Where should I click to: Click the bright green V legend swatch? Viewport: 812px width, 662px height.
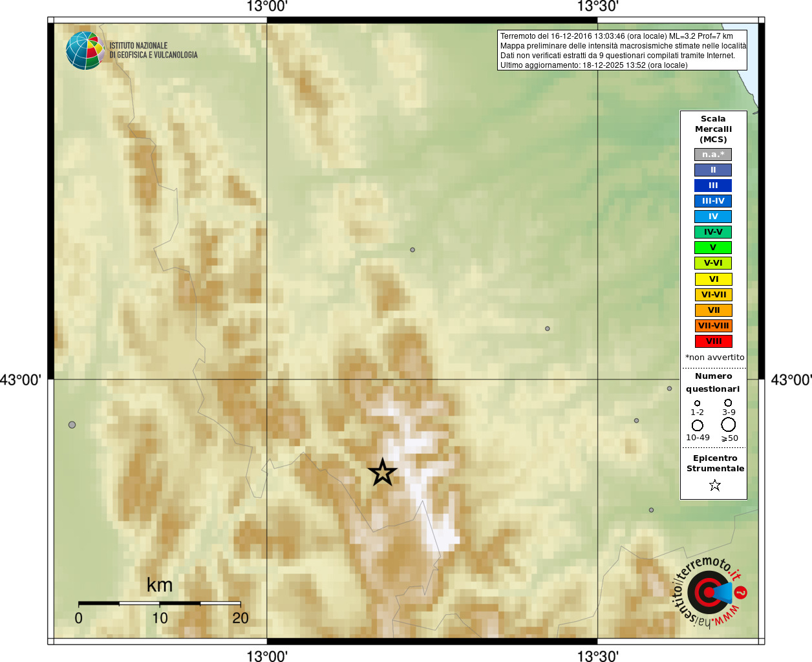click(x=713, y=248)
